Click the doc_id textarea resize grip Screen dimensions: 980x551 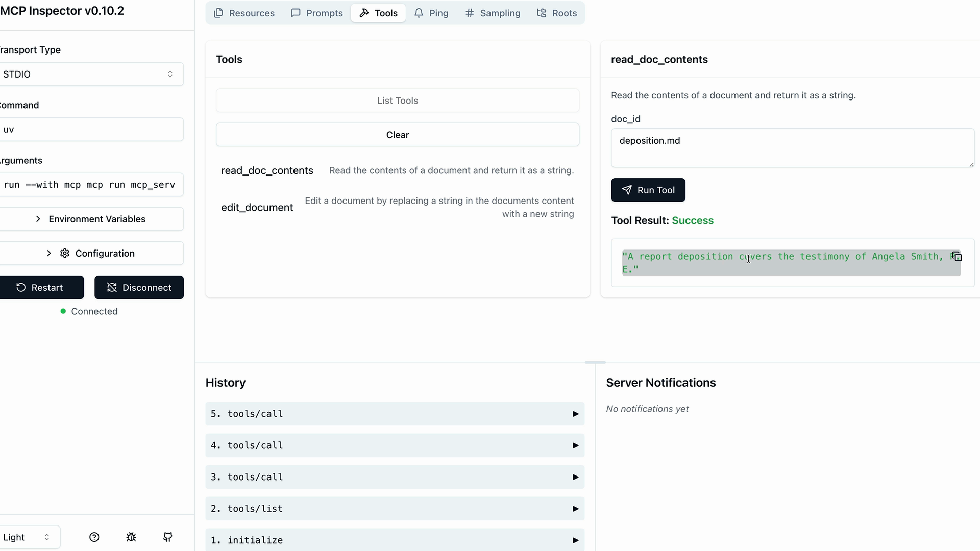click(x=971, y=164)
